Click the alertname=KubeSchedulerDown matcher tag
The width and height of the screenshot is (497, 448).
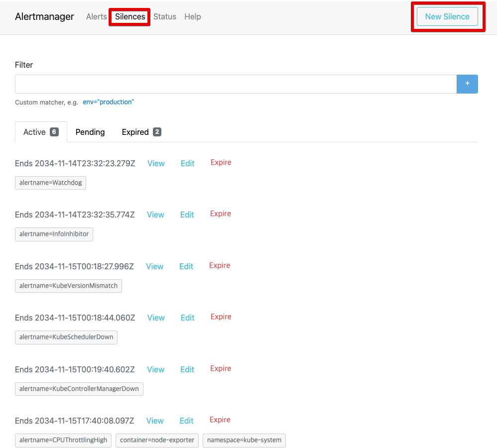coord(66,337)
